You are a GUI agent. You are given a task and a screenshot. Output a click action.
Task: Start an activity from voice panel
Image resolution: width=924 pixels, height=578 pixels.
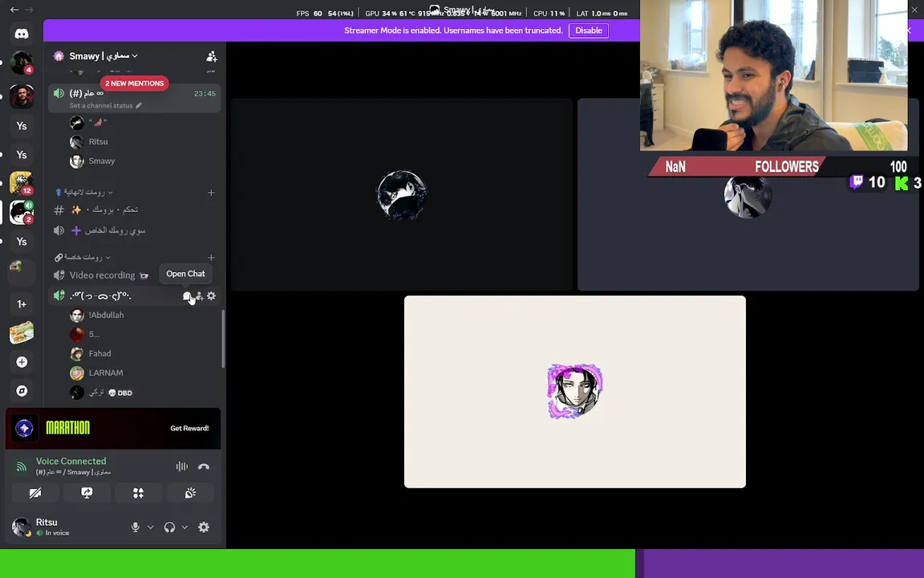(139, 493)
